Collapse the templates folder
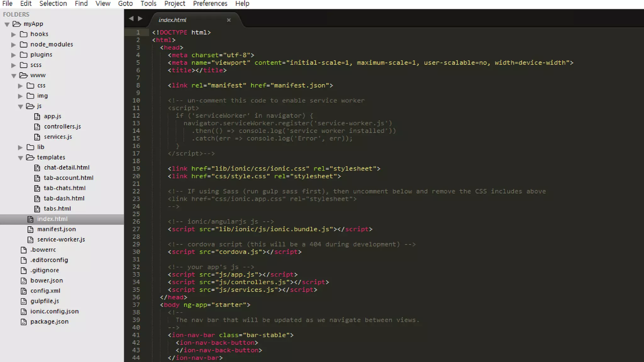Viewport: 644px width, 362px height. (x=20, y=158)
